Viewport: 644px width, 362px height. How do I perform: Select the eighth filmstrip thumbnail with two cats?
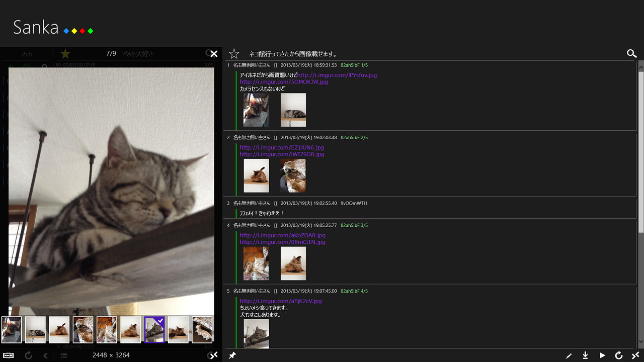[178, 330]
